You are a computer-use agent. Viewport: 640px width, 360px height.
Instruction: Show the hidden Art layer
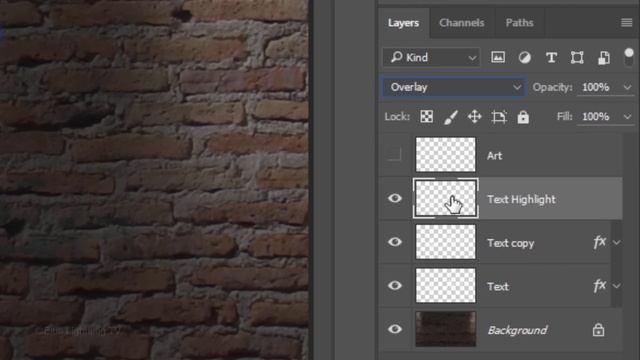pyautogui.click(x=394, y=154)
